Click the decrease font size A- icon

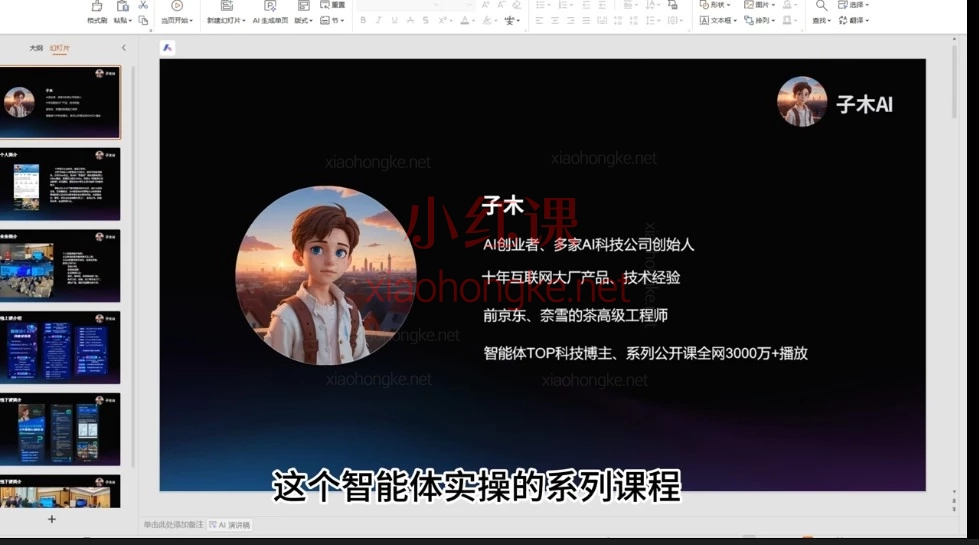tap(501, 5)
